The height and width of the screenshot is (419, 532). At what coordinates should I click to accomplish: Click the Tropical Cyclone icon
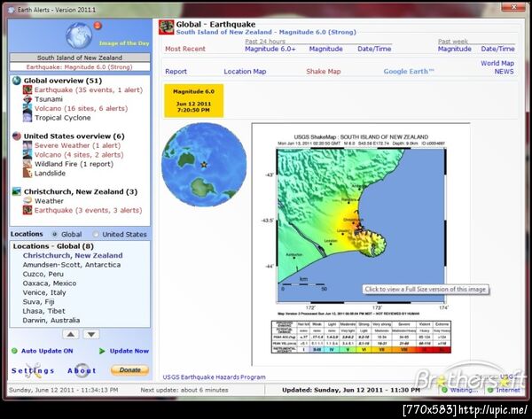pyautogui.click(x=27, y=118)
